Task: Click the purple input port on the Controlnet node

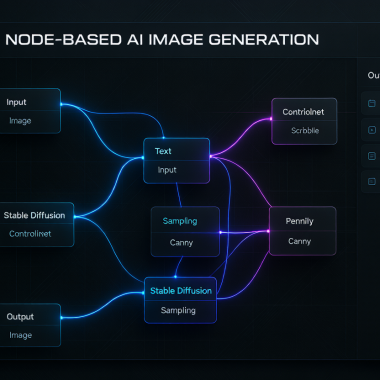Action: pos(271,119)
